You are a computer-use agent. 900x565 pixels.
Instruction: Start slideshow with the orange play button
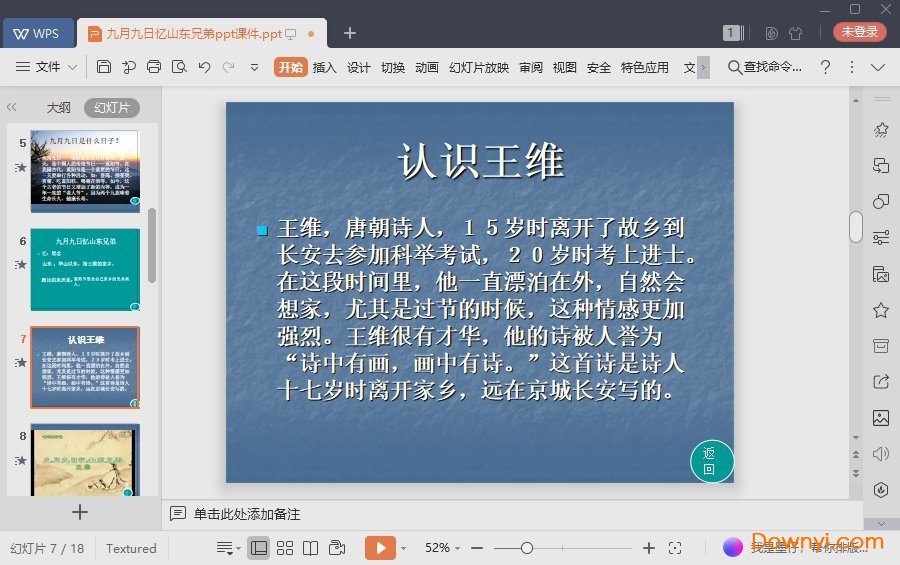[x=380, y=548]
